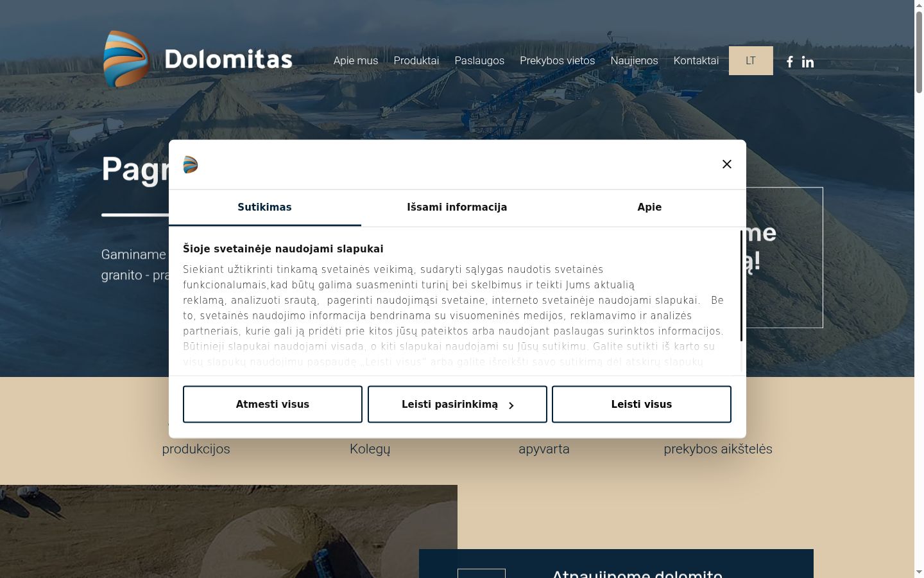
Task: Reject all cookies with Atmesti visus
Action: pos(273,405)
